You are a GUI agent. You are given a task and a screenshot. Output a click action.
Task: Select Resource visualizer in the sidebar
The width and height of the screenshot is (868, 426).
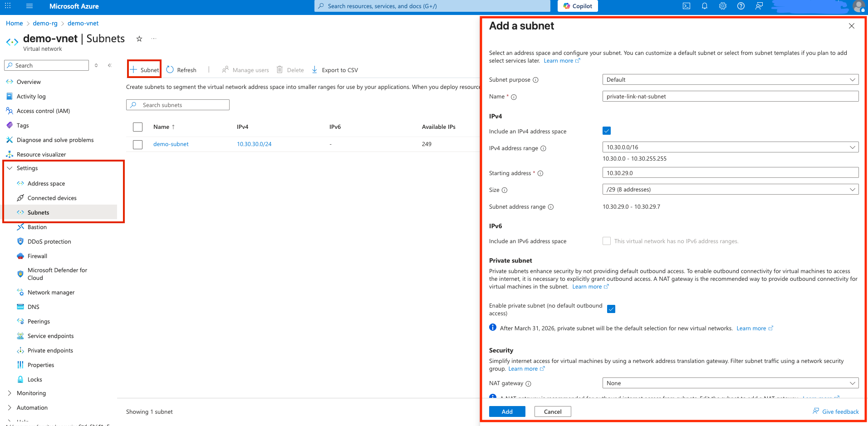pyautogui.click(x=41, y=154)
